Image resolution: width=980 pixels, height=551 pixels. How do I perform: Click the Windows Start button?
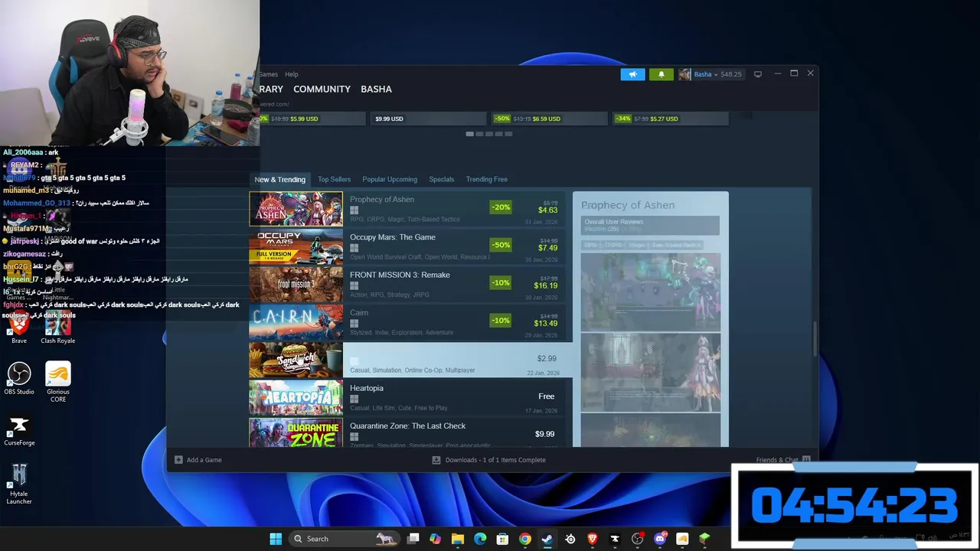[x=276, y=539]
